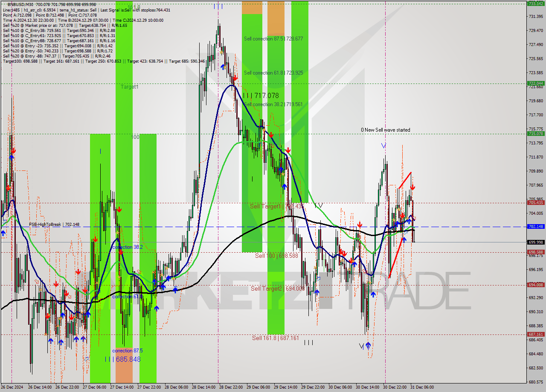Image resolution: width=546 pixels, height=392 pixels.
Task: Click the '26 Dec 2024' time label
Action: 12,387
